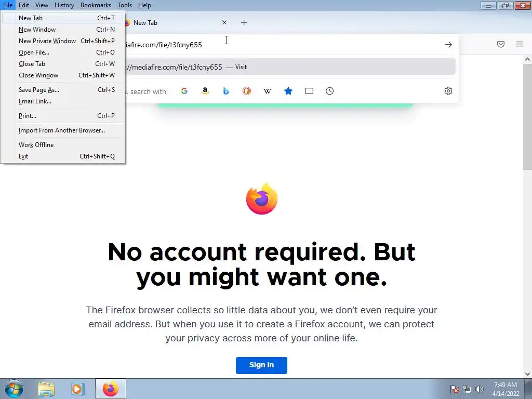Choose New Window menu entry
The height and width of the screenshot is (399, 532).
click(63, 30)
